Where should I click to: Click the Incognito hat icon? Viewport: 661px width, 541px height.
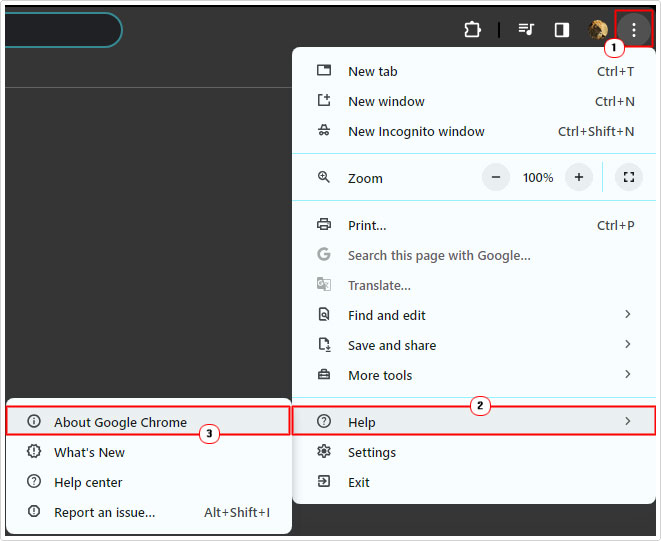(x=324, y=130)
